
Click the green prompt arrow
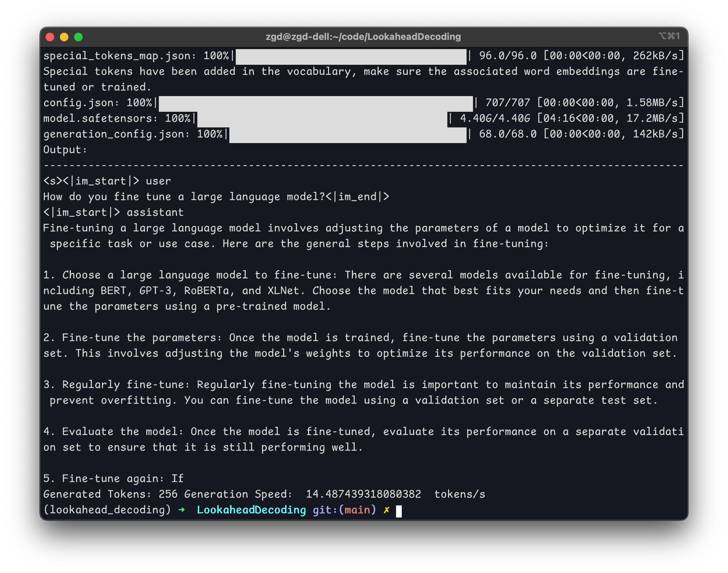(182, 510)
